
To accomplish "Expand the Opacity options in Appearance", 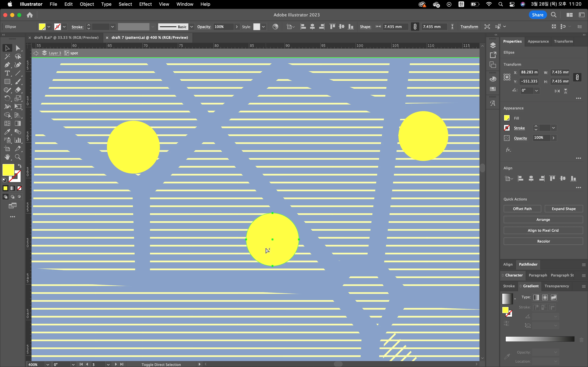I will coord(553,138).
